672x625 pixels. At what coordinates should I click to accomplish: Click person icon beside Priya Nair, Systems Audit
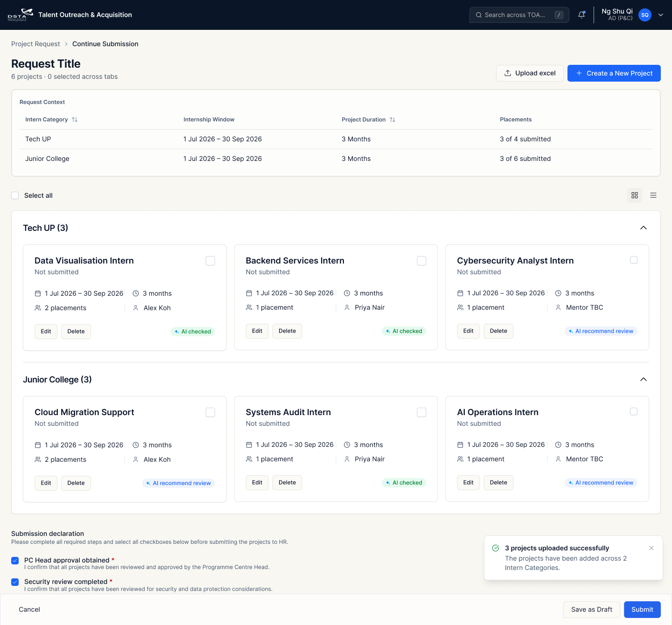pyautogui.click(x=347, y=459)
